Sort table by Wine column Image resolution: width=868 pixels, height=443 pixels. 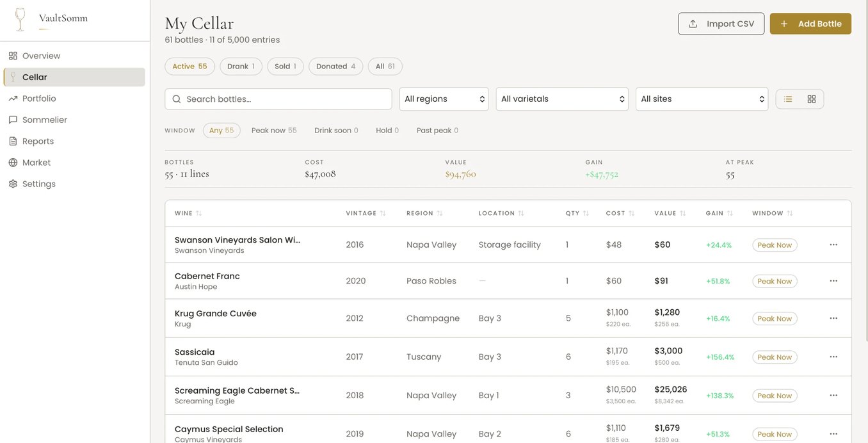[188, 213]
